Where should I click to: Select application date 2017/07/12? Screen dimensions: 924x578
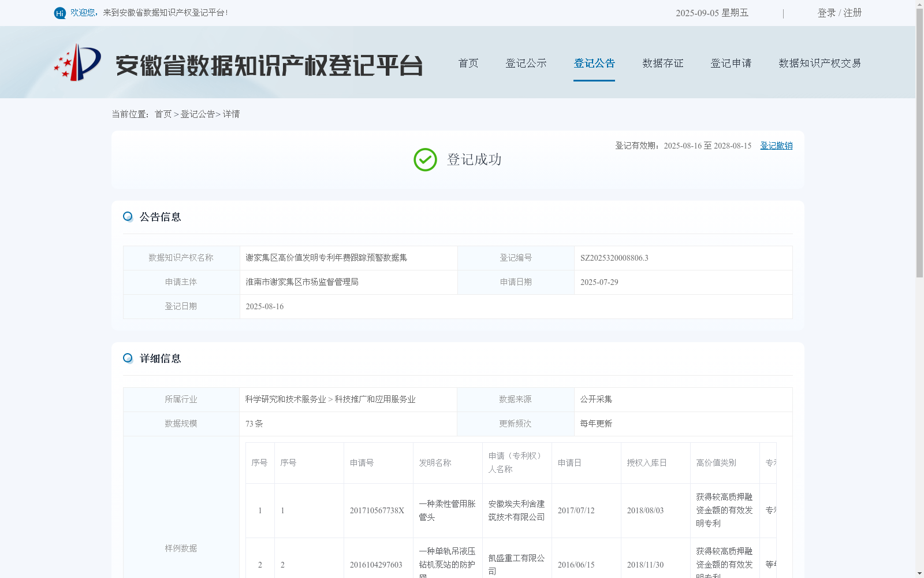click(x=576, y=510)
